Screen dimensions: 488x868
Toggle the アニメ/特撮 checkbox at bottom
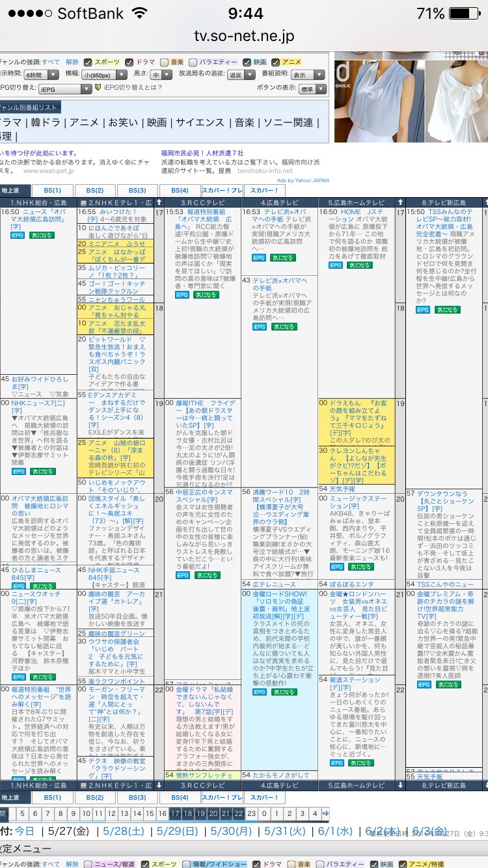[x=402, y=864]
